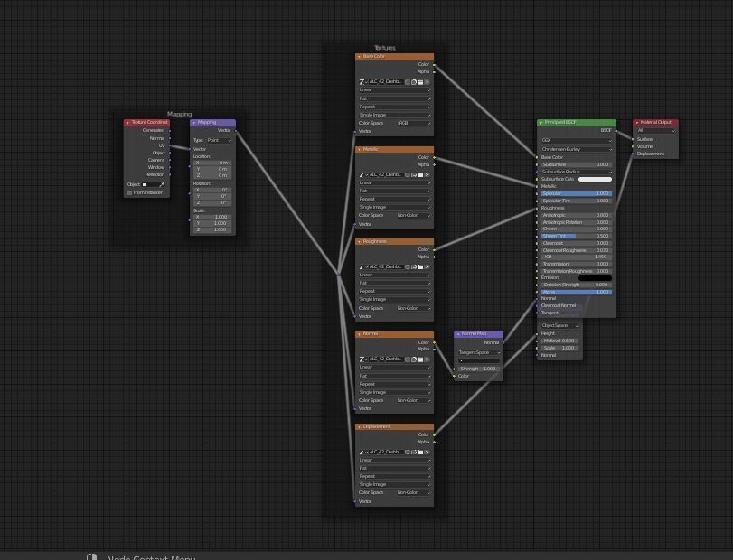The image size is (733, 560).
Task: Adjust the Sheen Tint slider
Action: tap(577, 236)
